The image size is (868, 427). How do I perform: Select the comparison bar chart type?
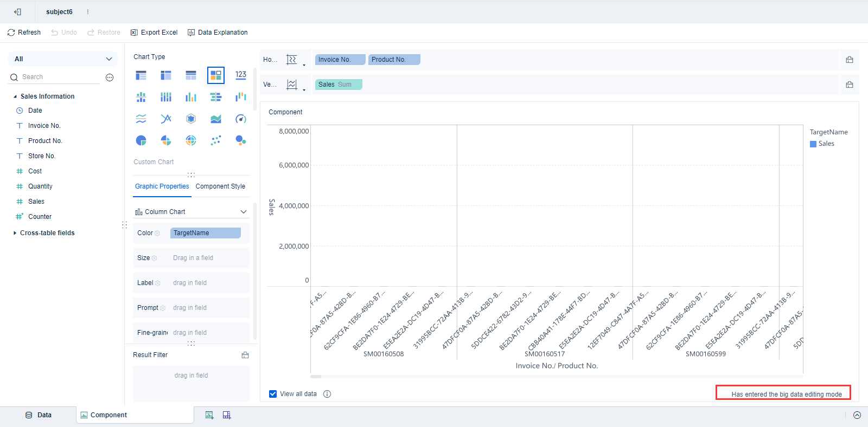pyautogui.click(x=216, y=97)
